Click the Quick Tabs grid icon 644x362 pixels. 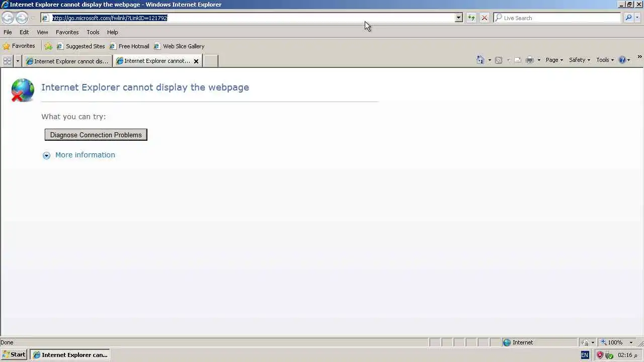tap(7, 61)
